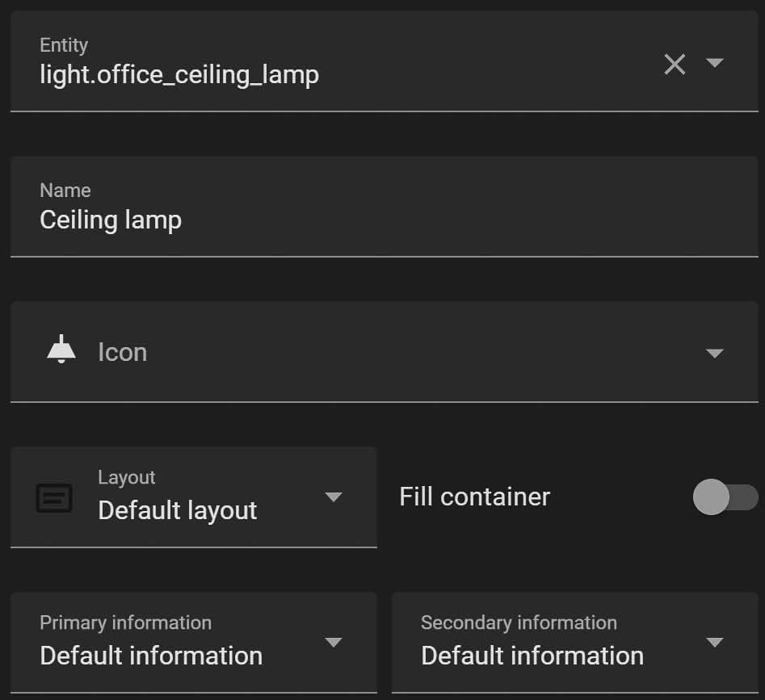Click the Ceiling lamp name text field
The height and width of the screenshot is (700, 765).
click(384, 206)
